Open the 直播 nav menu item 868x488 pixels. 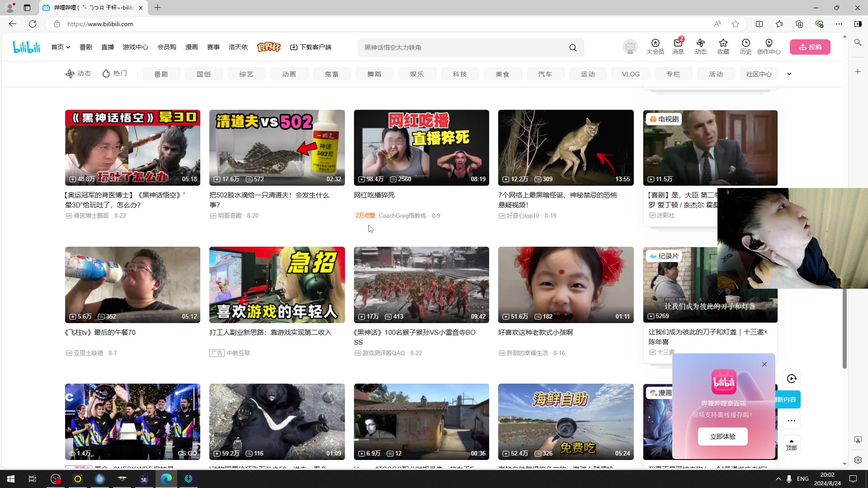pos(108,47)
